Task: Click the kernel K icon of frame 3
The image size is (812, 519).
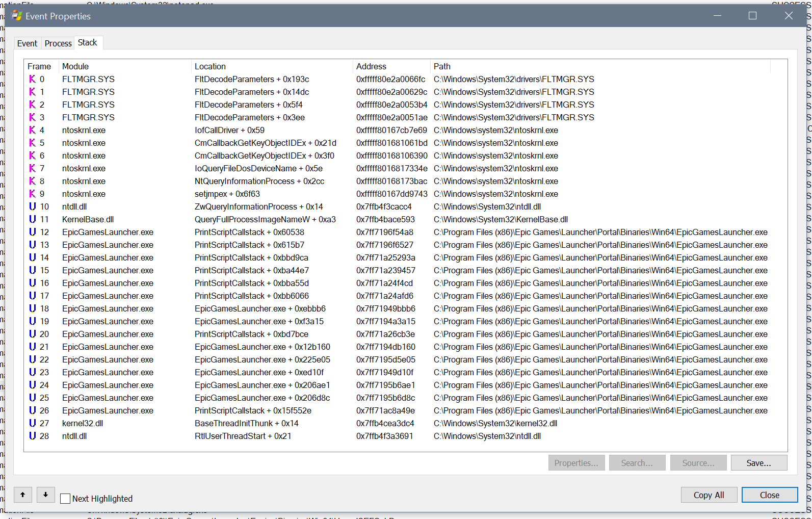Action: (x=32, y=117)
